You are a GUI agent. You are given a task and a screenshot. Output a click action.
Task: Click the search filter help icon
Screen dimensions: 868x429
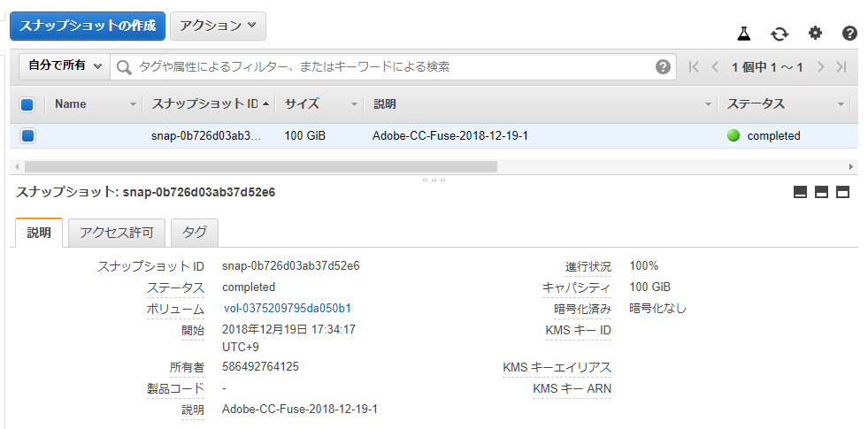[663, 67]
